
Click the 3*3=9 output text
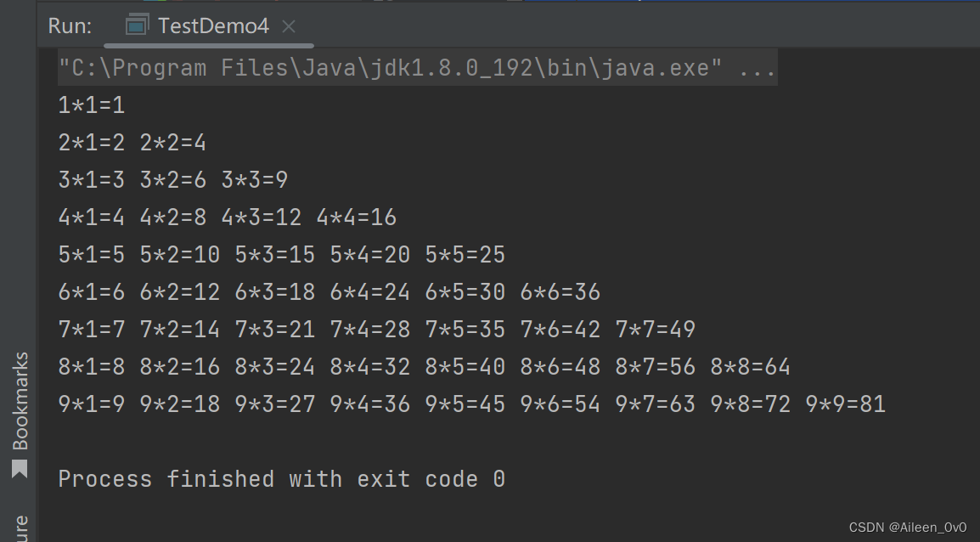click(255, 180)
